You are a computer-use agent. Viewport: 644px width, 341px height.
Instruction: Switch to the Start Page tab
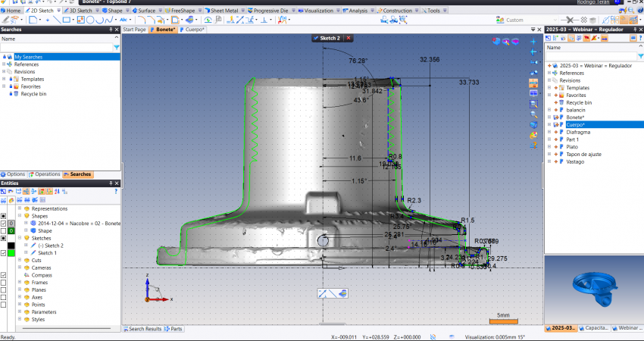(134, 30)
